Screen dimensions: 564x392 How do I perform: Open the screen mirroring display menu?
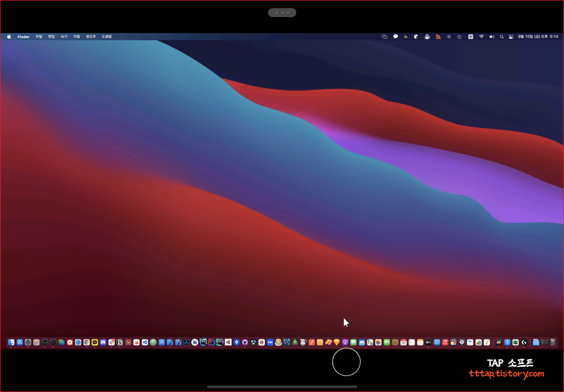coord(384,37)
